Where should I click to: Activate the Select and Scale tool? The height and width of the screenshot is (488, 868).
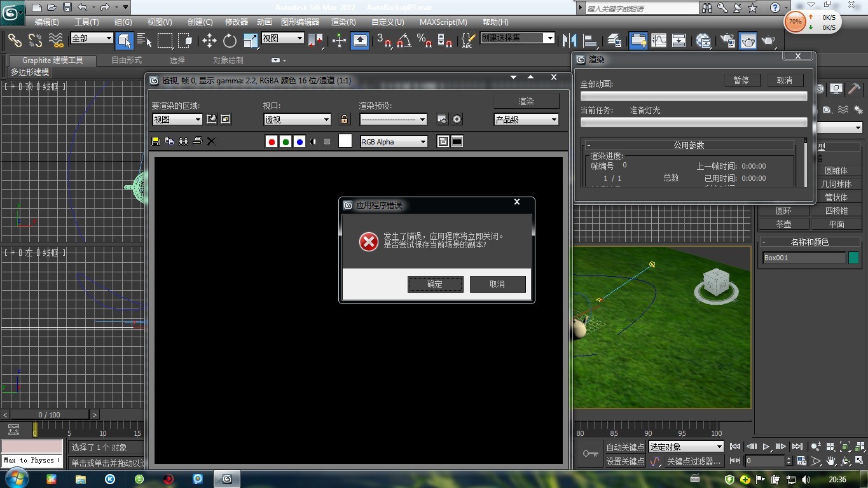click(251, 41)
